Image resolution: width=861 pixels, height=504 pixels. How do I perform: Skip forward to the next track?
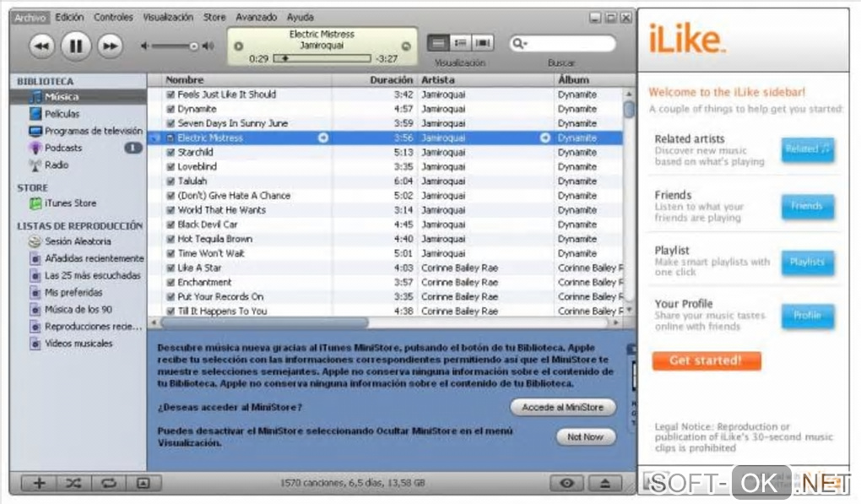point(110,46)
